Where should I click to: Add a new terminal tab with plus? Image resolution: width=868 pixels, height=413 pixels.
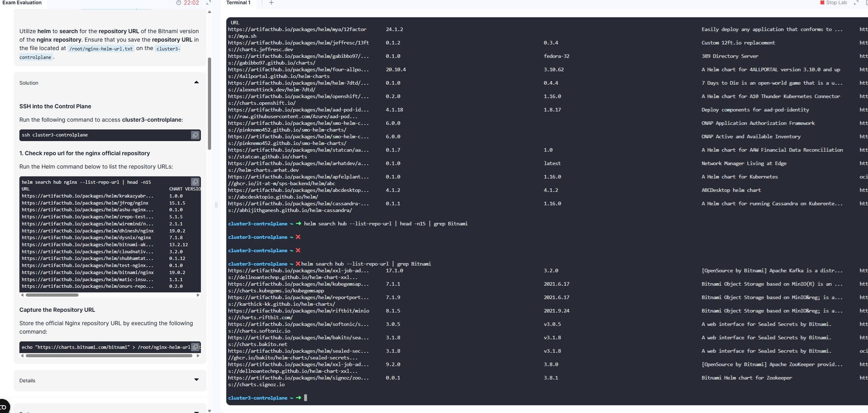[271, 3]
